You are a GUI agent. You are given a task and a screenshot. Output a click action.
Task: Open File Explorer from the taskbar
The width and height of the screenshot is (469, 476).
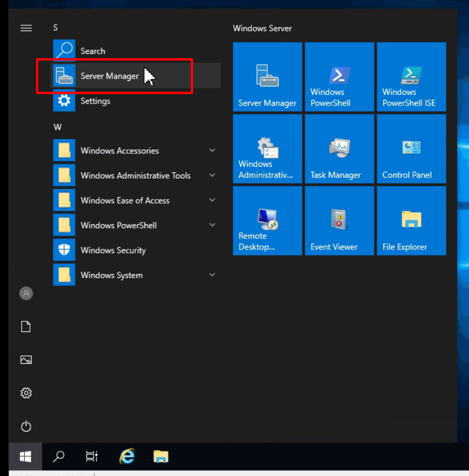161,456
